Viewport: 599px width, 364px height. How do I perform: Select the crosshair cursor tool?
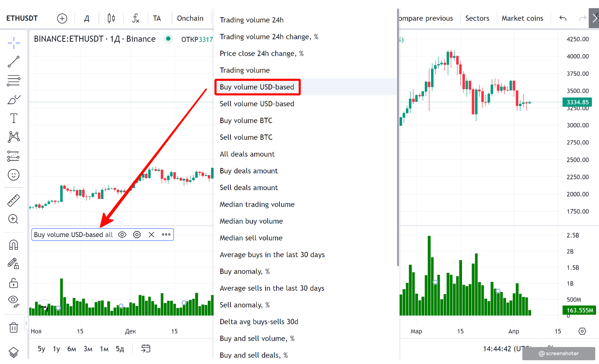tap(13, 43)
